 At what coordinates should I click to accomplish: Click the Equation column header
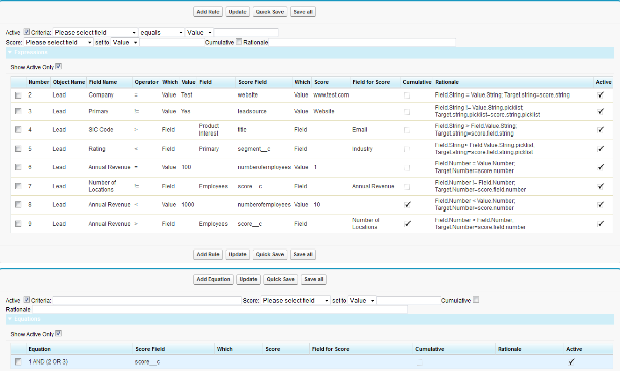39,349
